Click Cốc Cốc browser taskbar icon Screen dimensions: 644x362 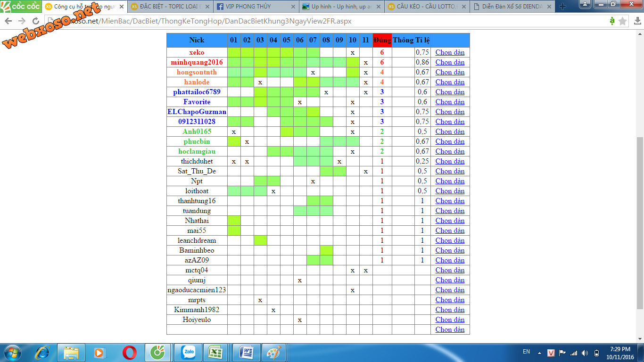(x=158, y=353)
